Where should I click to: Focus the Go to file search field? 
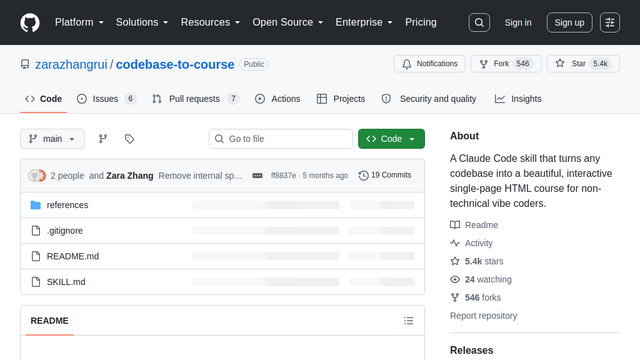click(281, 139)
